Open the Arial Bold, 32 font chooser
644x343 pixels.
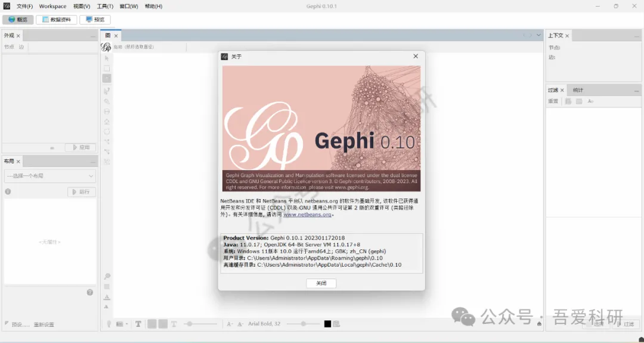tap(264, 324)
